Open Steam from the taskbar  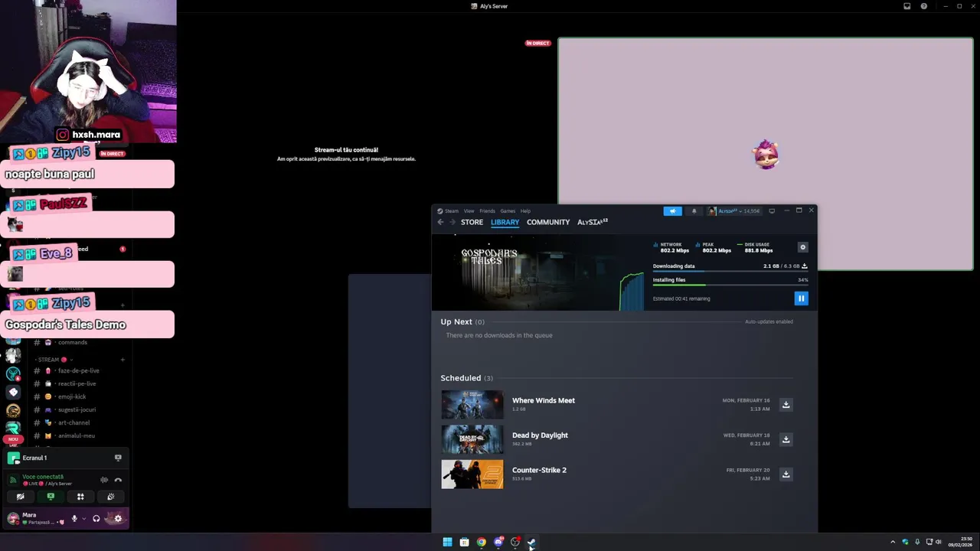click(x=531, y=542)
